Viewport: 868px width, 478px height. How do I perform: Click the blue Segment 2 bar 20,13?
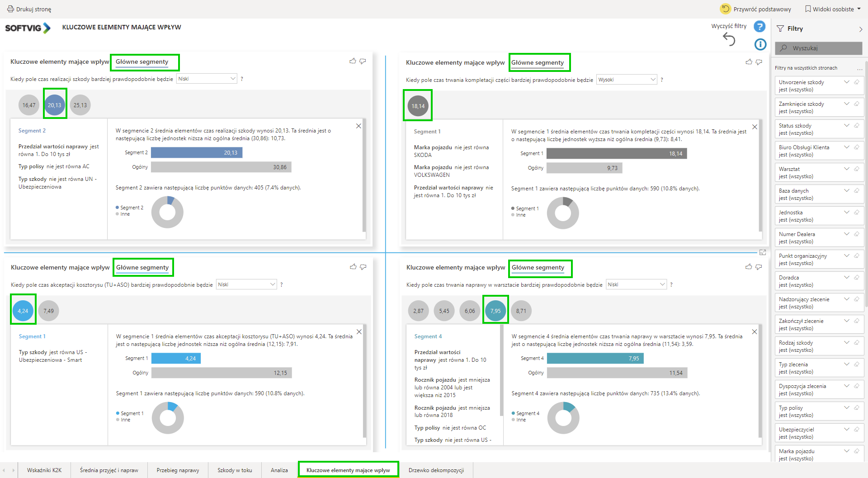coord(197,153)
